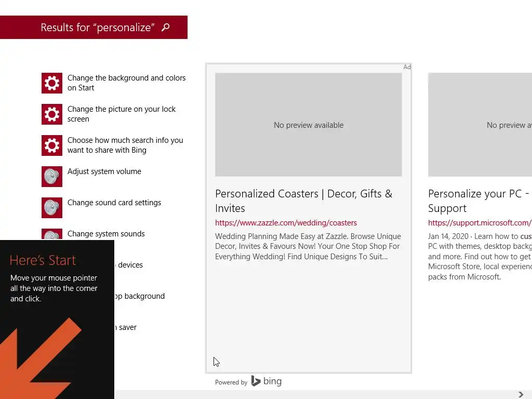This screenshot has height=399, width=532.
Task: Select "Change sound card settings" result
Action: [x=114, y=203]
